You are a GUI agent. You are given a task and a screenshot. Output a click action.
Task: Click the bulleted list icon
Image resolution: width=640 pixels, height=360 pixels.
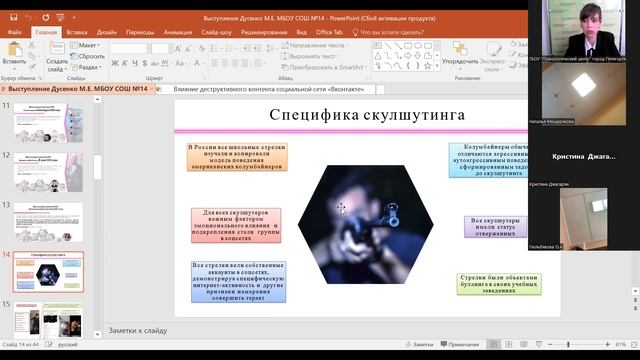(215, 49)
